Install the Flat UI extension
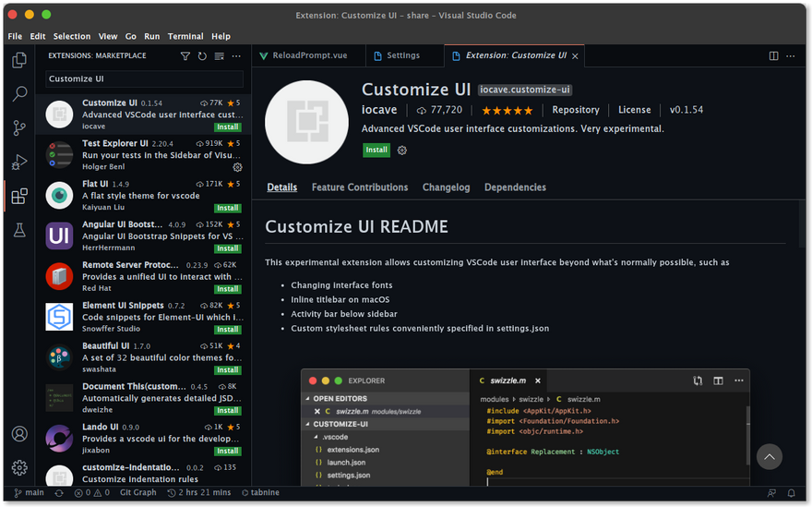Image resolution: width=812 pixels, height=507 pixels. click(227, 209)
